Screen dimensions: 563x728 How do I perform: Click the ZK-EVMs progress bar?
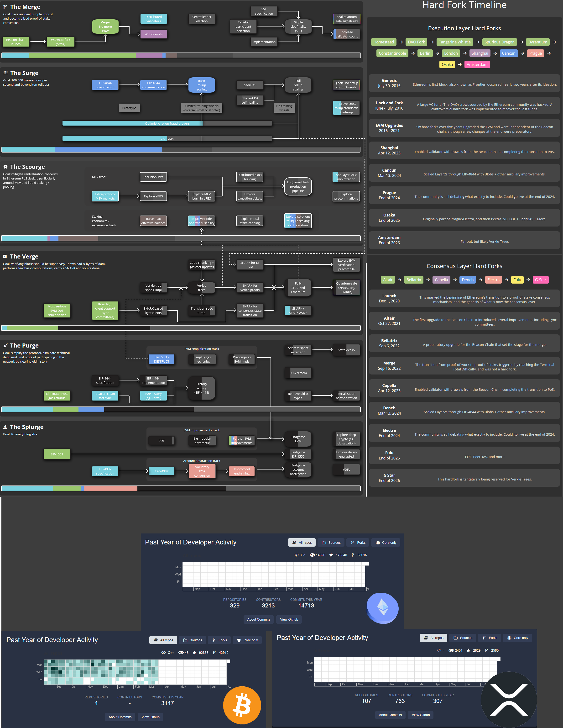pyautogui.click(x=167, y=139)
